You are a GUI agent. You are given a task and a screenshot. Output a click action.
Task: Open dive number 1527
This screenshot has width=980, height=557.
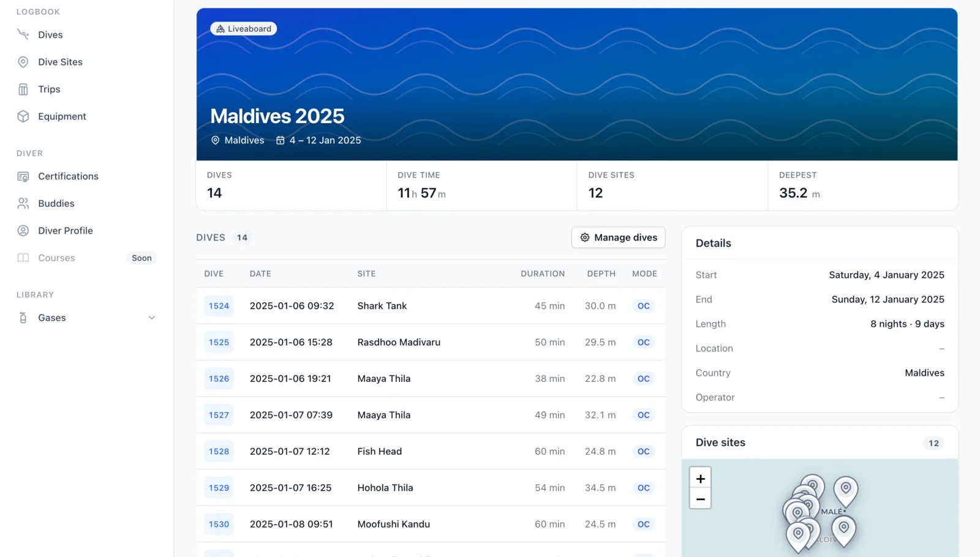[x=219, y=415]
